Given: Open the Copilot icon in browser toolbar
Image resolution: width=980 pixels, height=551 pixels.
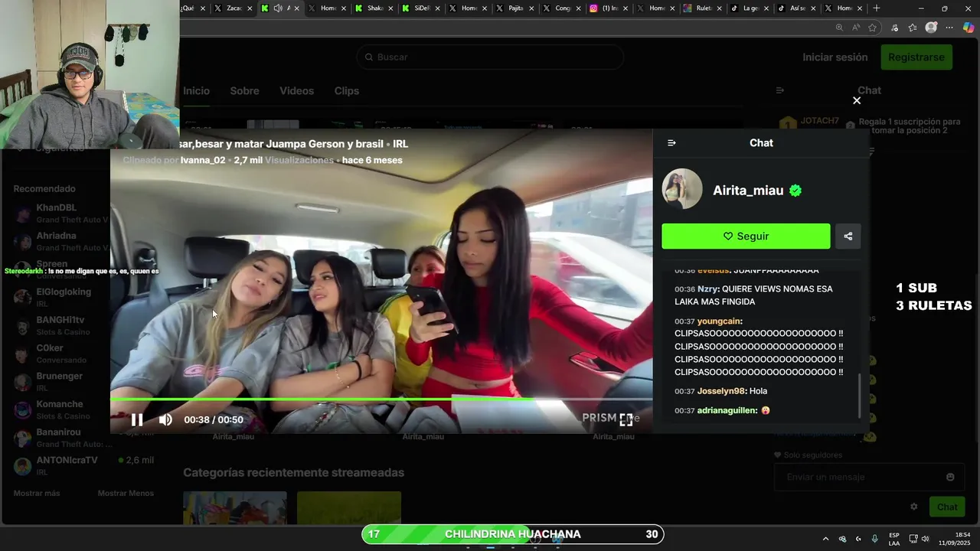Looking at the screenshot, I should 969,28.
